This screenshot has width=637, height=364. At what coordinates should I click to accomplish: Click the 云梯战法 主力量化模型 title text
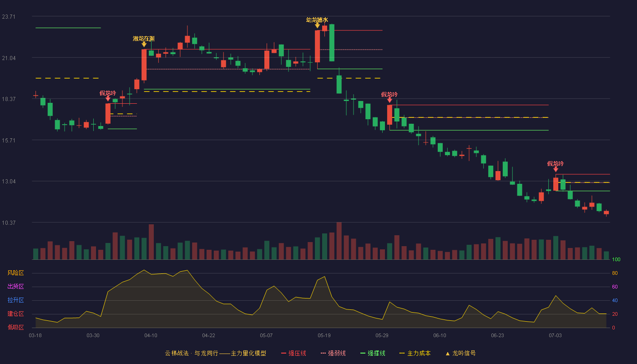pyautogui.click(x=215, y=353)
